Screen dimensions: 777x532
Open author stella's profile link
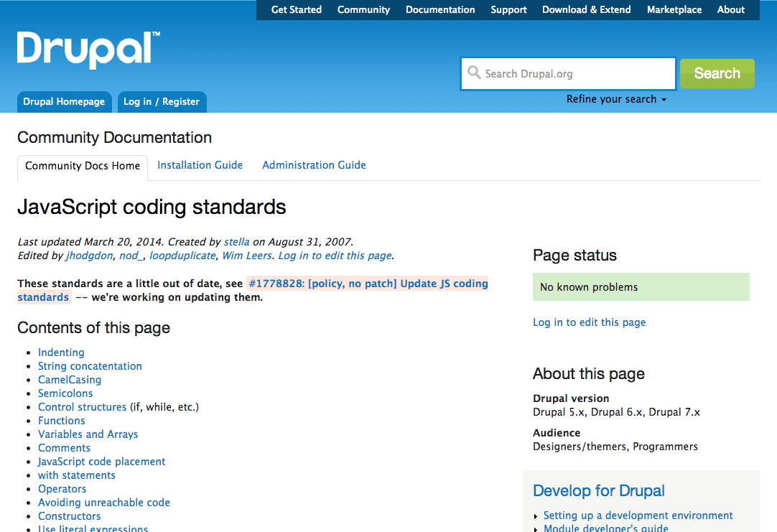[236, 242]
